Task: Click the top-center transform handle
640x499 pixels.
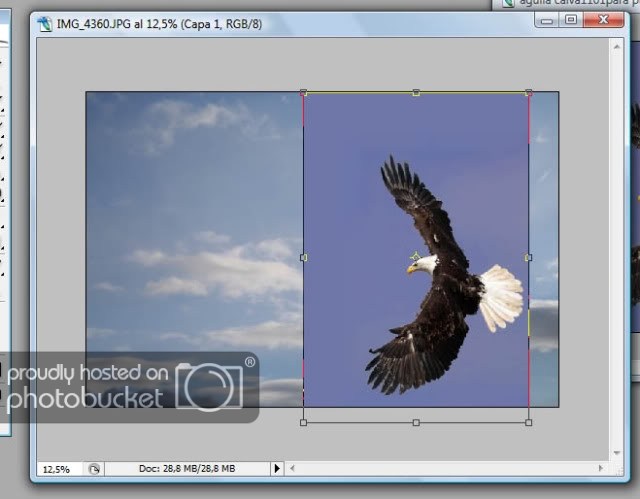Action: [x=416, y=92]
